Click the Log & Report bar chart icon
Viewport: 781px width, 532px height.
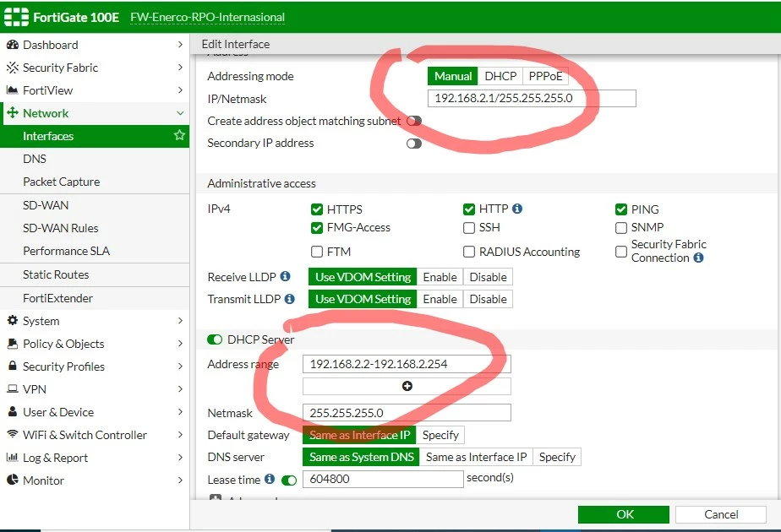[x=12, y=457]
